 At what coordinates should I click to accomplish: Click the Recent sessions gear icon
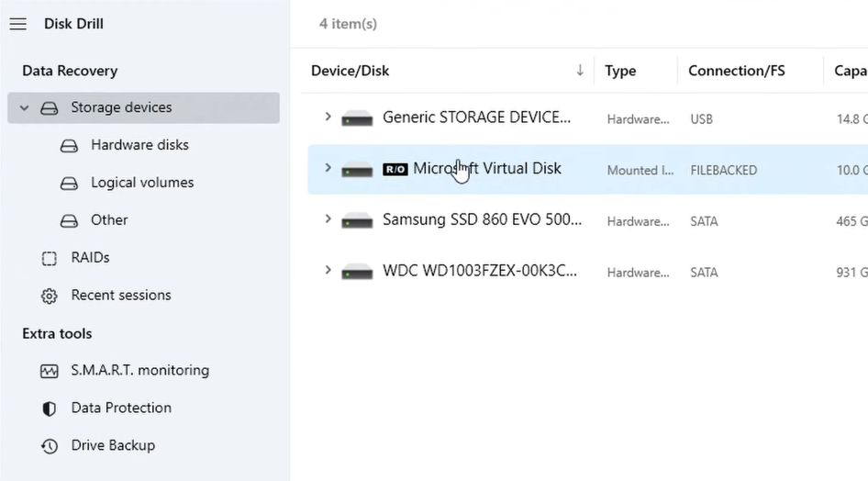[50, 296]
